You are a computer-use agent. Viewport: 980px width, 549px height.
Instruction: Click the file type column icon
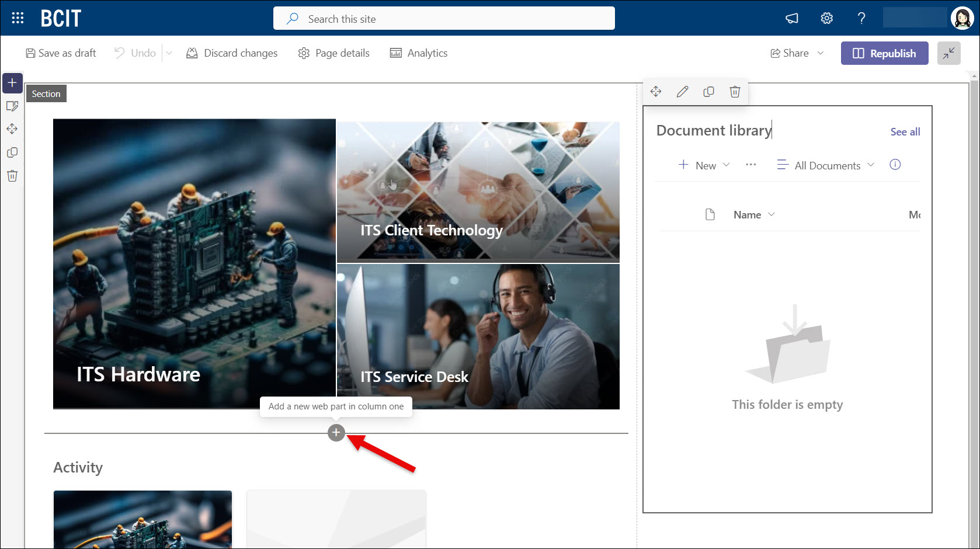click(x=710, y=214)
